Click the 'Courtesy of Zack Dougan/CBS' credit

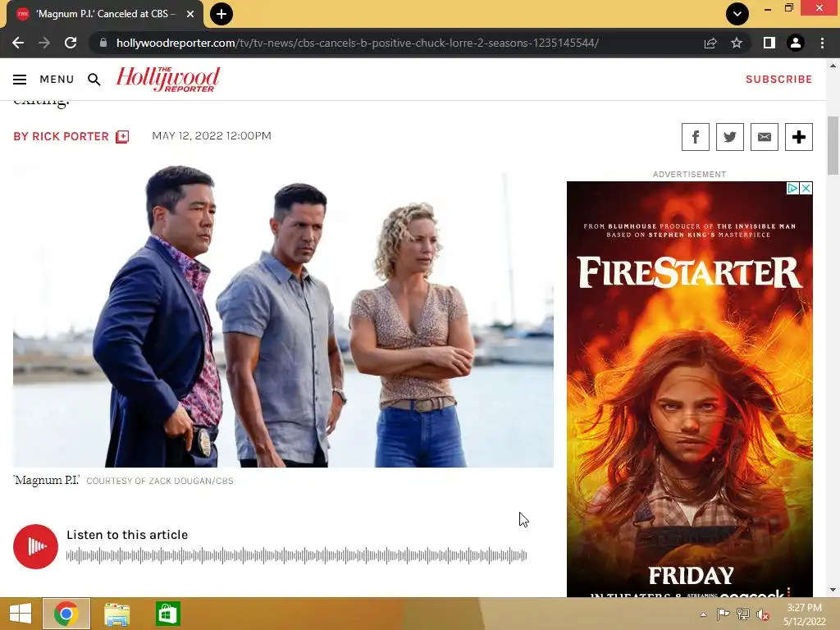[160, 481]
